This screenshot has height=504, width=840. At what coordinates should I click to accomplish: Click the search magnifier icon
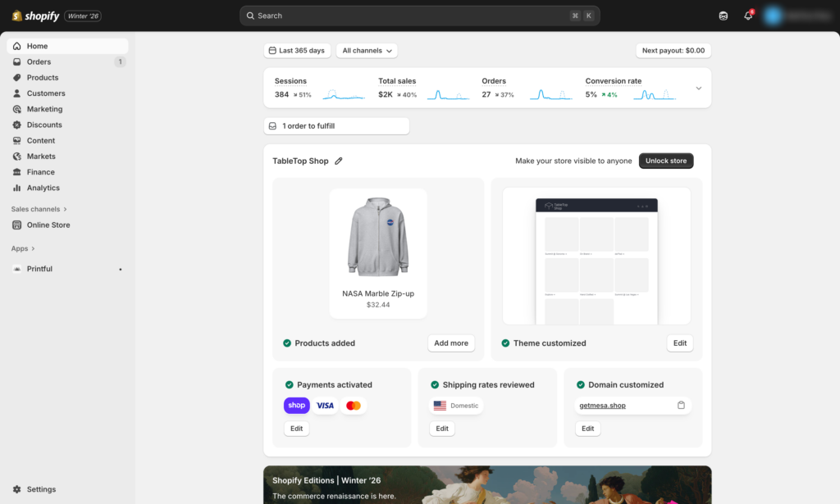(250, 16)
